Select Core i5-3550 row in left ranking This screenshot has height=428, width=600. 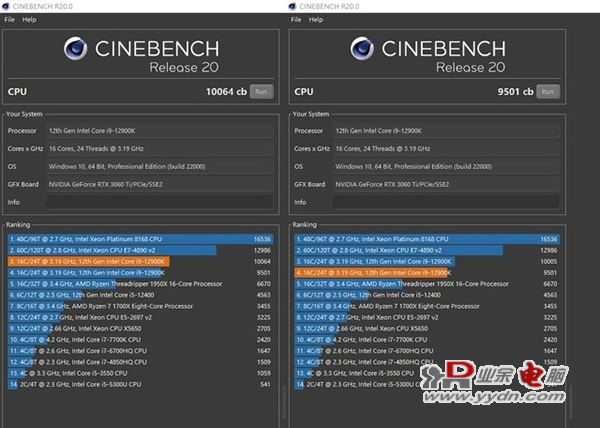140,373
